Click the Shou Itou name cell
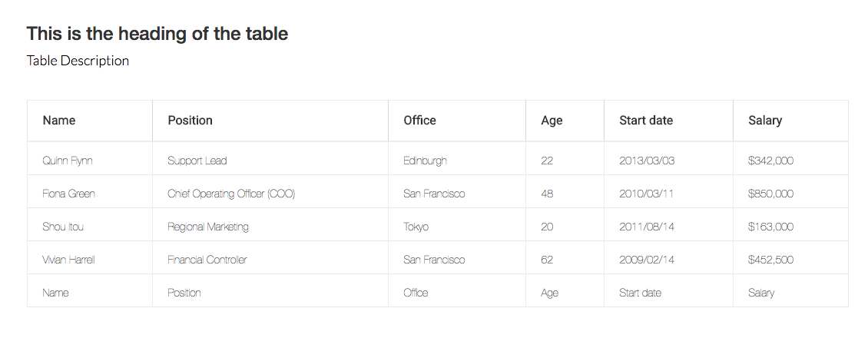The height and width of the screenshot is (358, 868). click(90, 227)
